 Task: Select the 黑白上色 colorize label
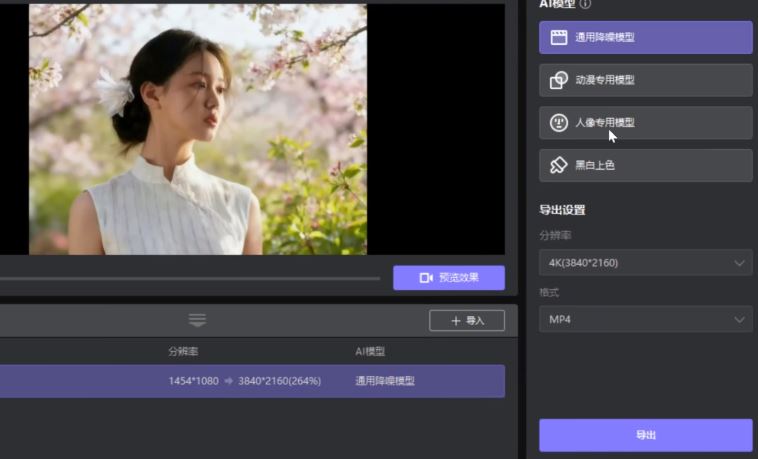pos(595,165)
